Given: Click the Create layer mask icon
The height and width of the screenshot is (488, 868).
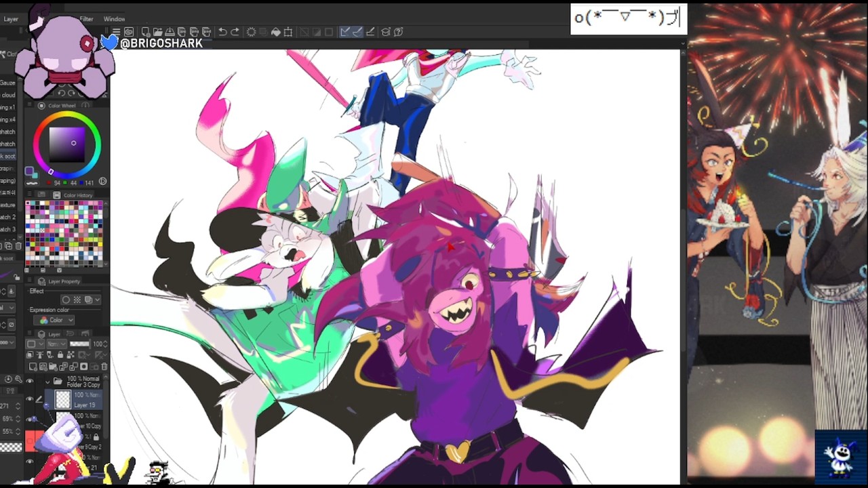Looking at the screenshot, I should [83, 367].
